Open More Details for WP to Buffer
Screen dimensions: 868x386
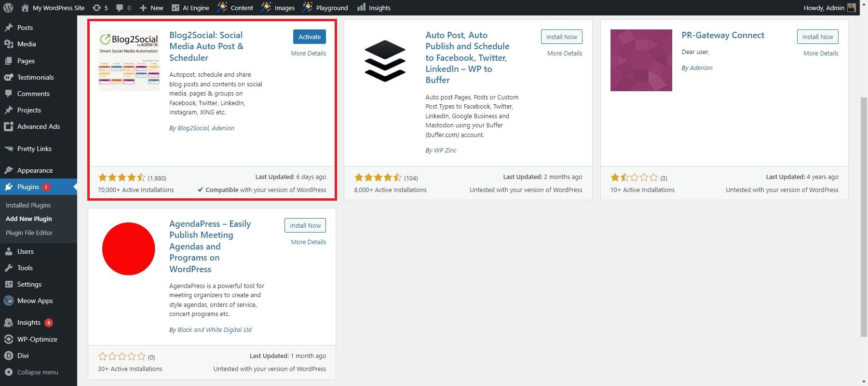click(565, 53)
